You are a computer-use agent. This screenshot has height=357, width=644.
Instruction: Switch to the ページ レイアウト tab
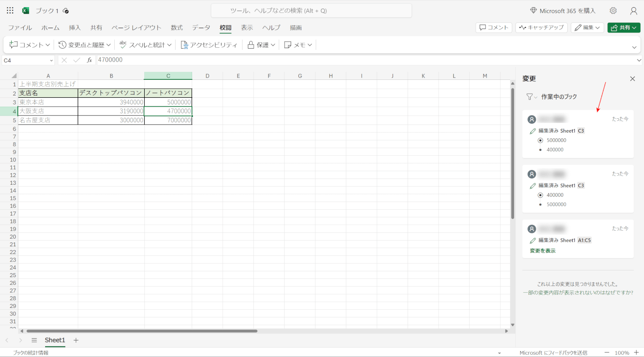137,28
